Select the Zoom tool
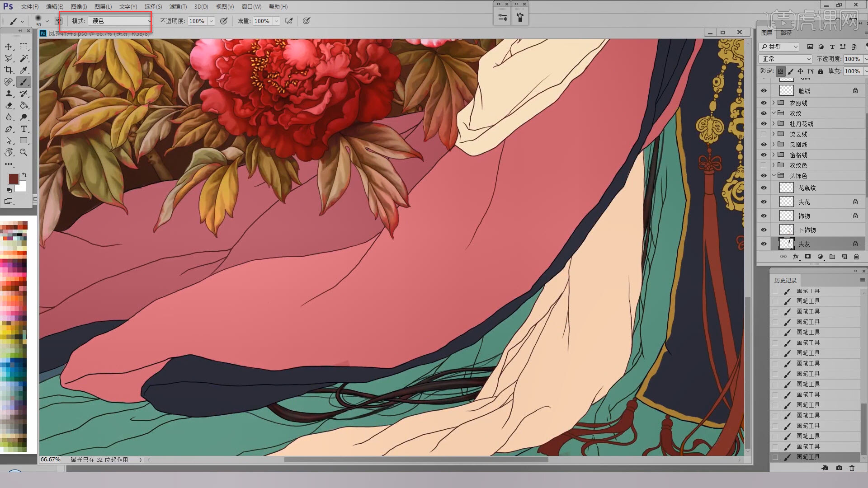This screenshot has height=488, width=868. click(x=24, y=152)
